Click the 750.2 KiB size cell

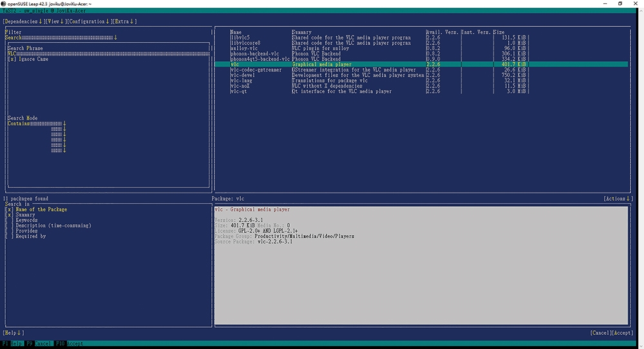[513, 75]
